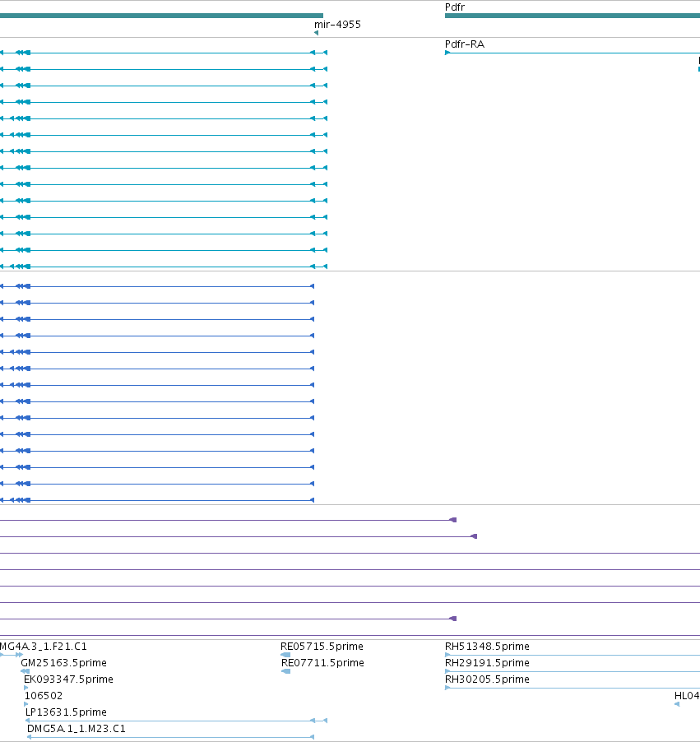Click the RE05715.5prime EST block glyph

[285, 655]
